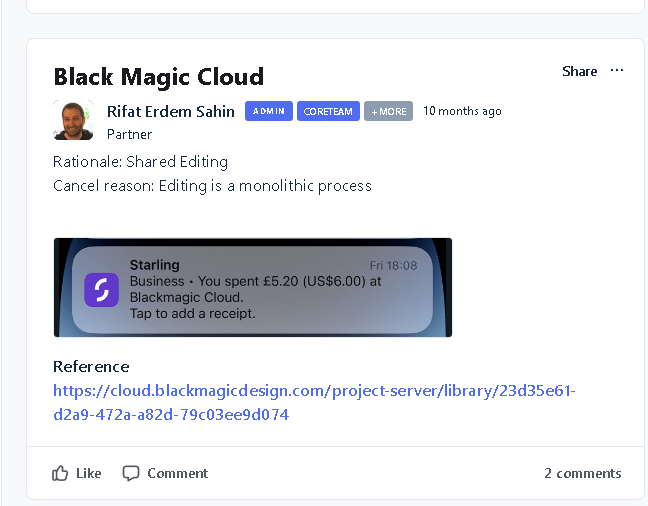Click the "Partner" label under the author
This screenshot has width=648, height=506.
[129, 134]
